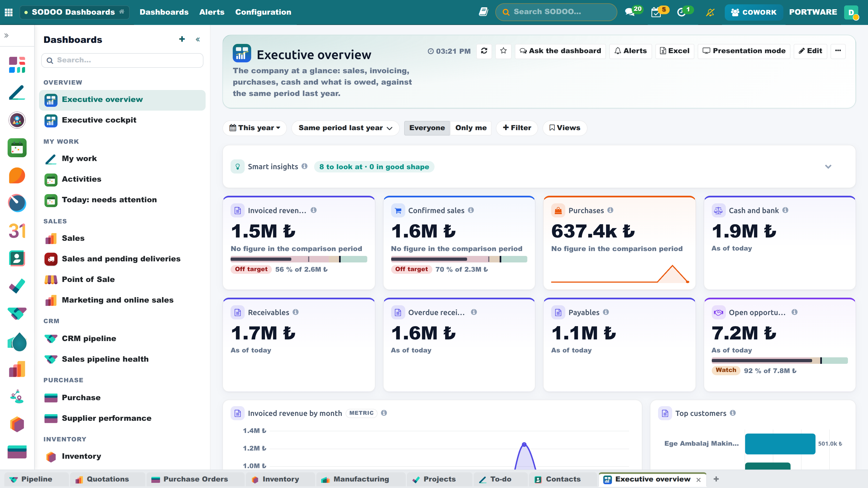Click the Open opportunities target progress bar
Screen dimensions: 868x488
pos(779,361)
